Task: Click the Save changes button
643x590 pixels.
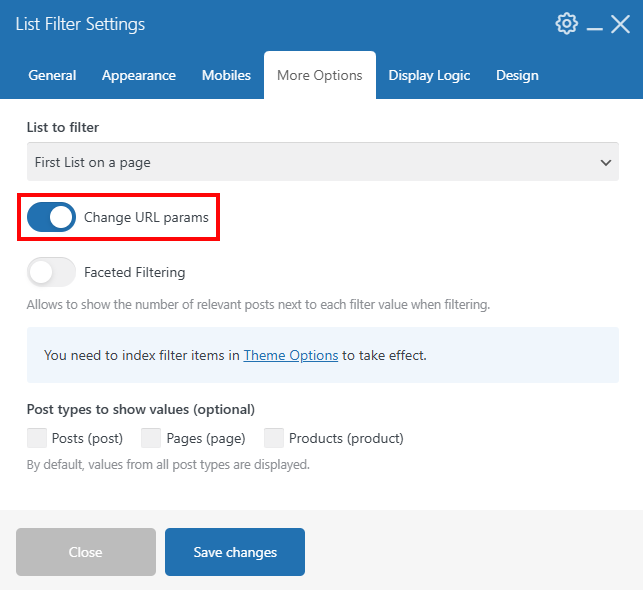Action: (235, 552)
